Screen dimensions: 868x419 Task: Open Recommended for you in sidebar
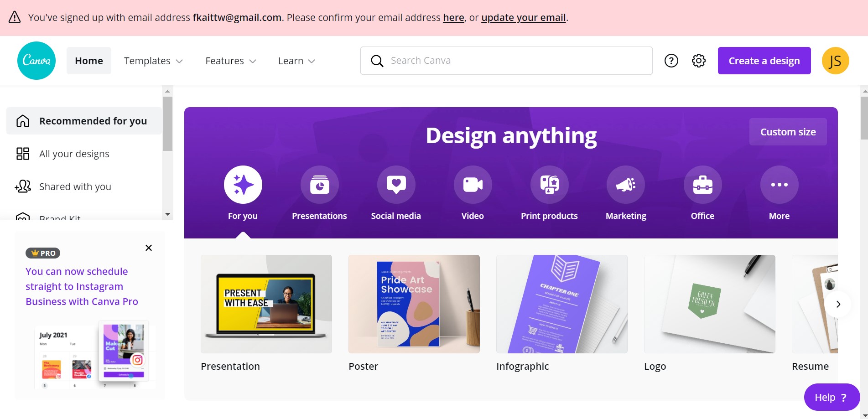coord(84,121)
